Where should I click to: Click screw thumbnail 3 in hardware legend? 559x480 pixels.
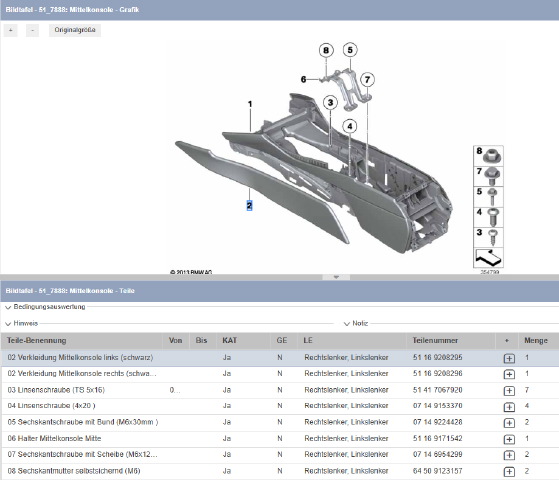click(488, 237)
